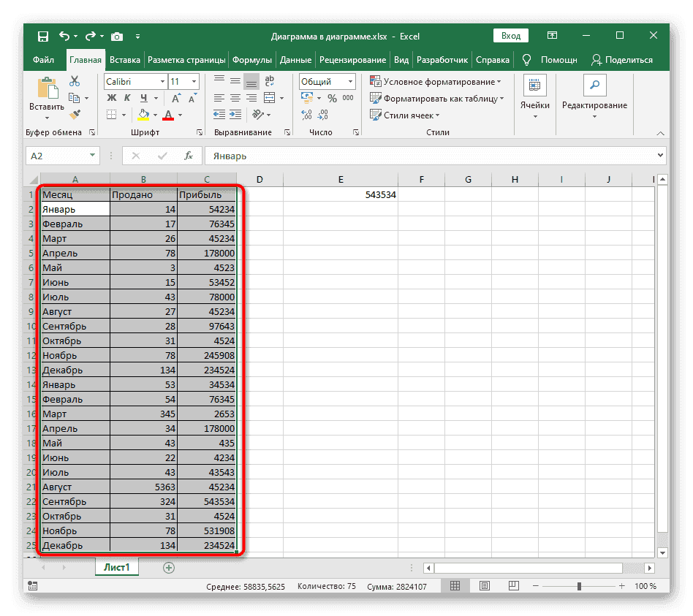Image resolution: width=693 pixels, height=616 pixels.
Task: Toggle bold formatting (Ж)
Action: [x=110, y=98]
